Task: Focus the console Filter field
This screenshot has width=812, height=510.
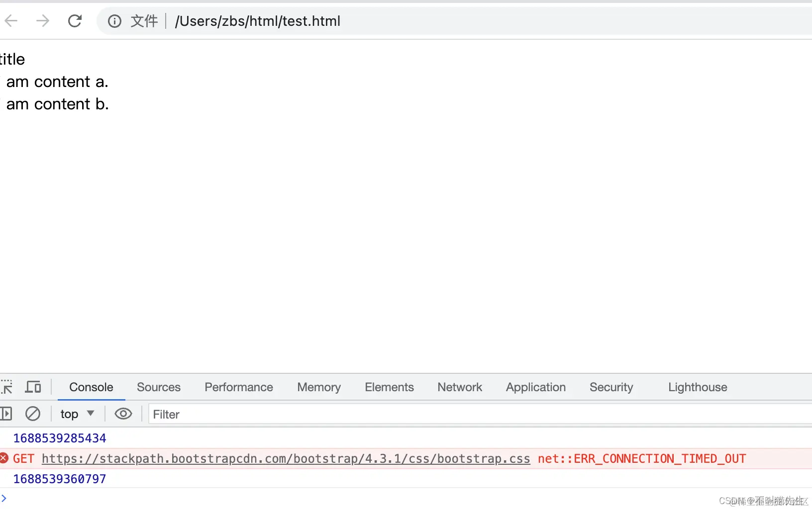Action: pos(480,414)
